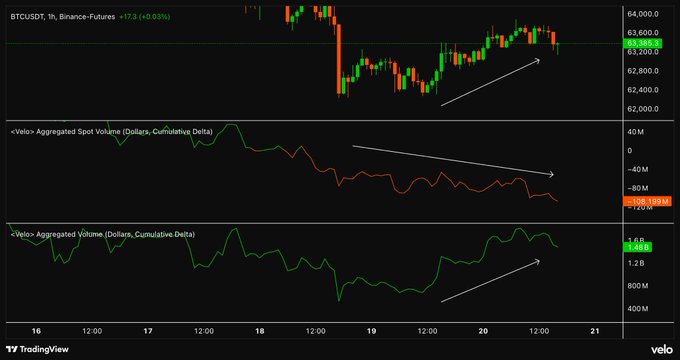Click the -40M spot delta axis label
Image resolution: width=680 pixels, height=360 pixels.
pyautogui.click(x=638, y=170)
